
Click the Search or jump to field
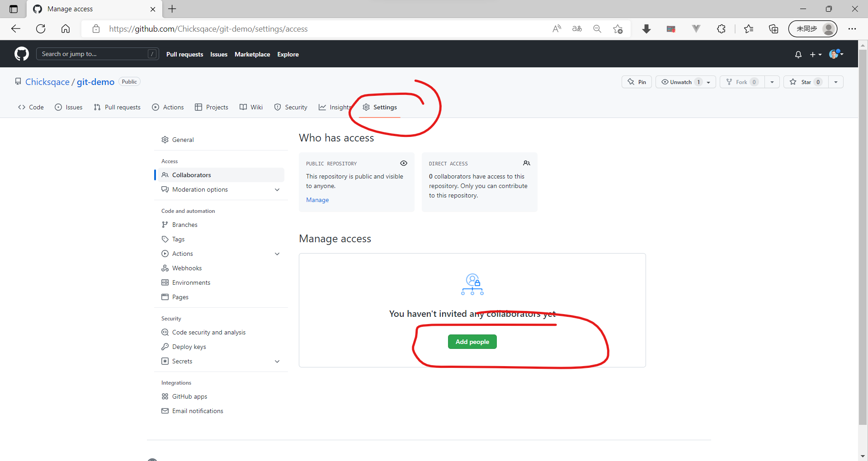click(x=97, y=54)
